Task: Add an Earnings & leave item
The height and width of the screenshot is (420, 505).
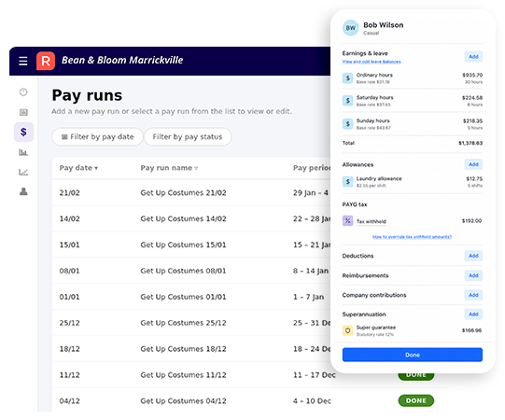Action: 473,57
